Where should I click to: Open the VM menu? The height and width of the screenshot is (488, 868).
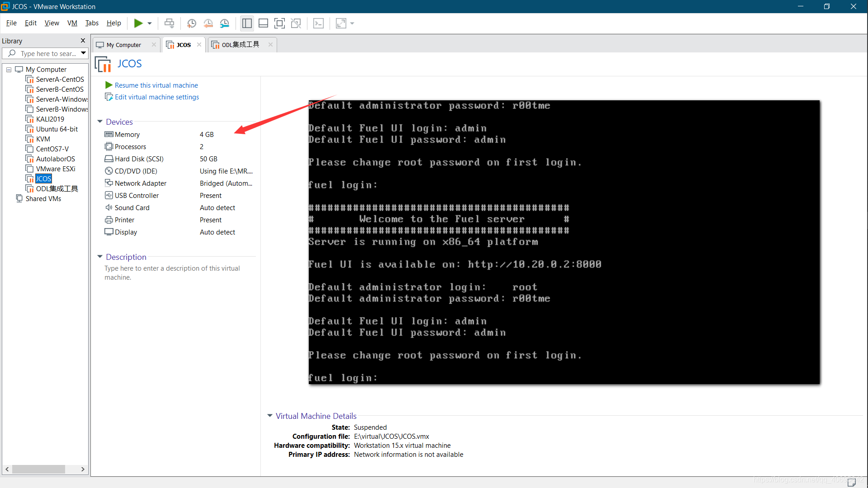point(72,23)
